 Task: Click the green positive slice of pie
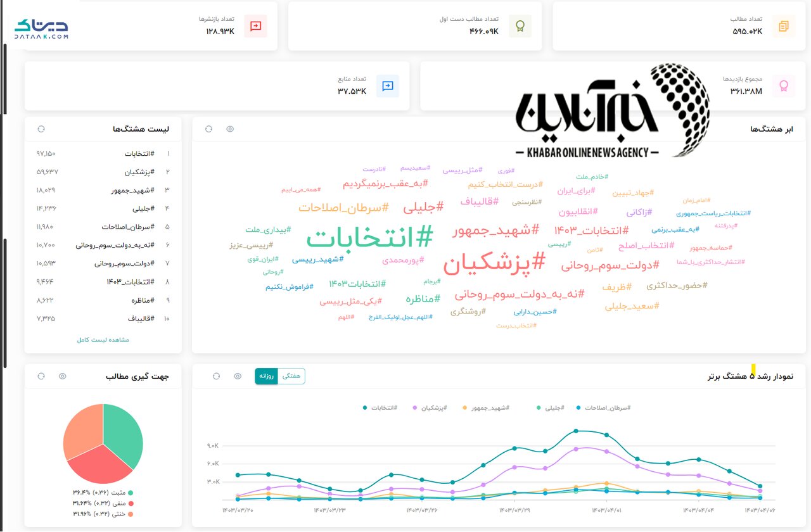tap(122, 429)
